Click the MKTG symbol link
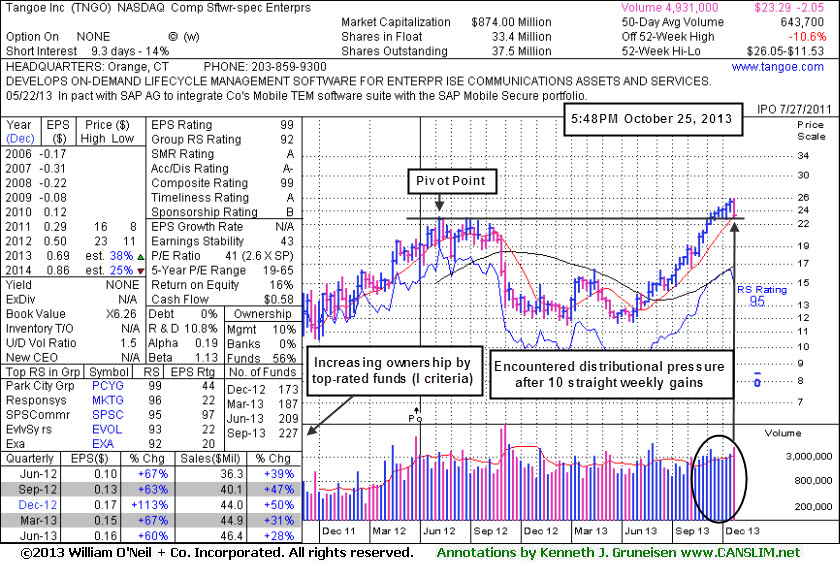 [108, 400]
